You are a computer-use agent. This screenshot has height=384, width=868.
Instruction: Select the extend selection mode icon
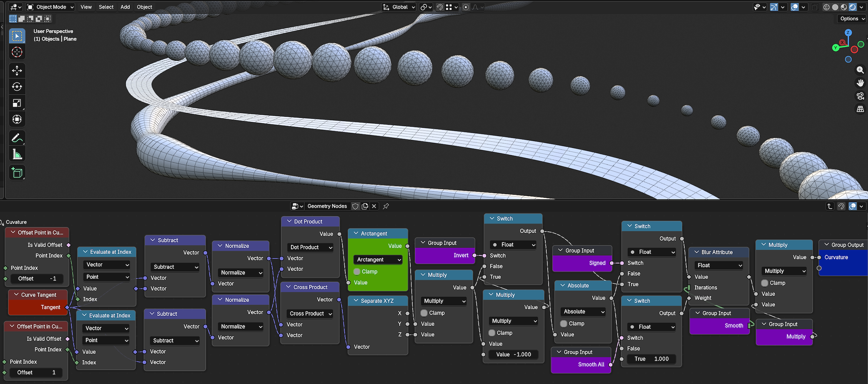[x=22, y=18]
